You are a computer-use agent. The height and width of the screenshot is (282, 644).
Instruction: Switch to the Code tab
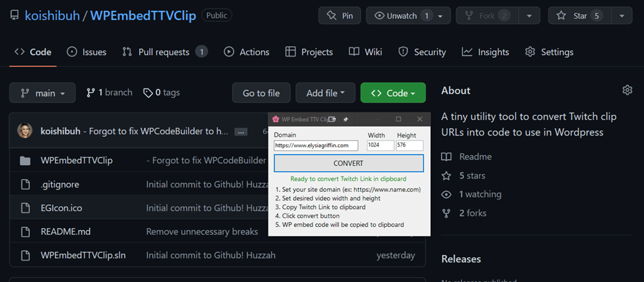(x=33, y=52)
